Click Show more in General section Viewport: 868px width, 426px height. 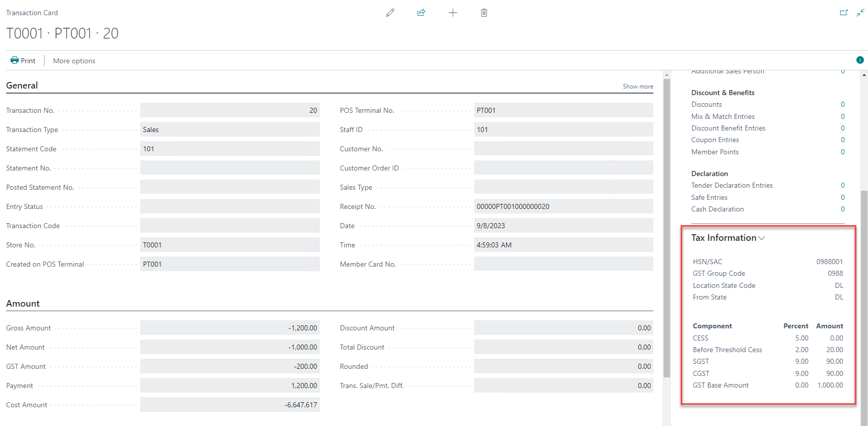[638, 87]
